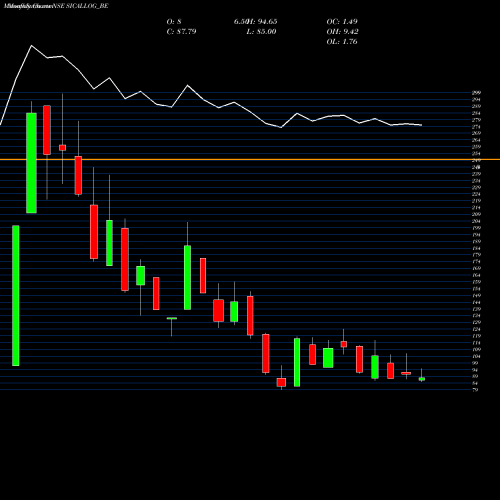Viewport: 500px width, 500px height.
Task: Select the 284 price axis label
Action: point(476,113)
